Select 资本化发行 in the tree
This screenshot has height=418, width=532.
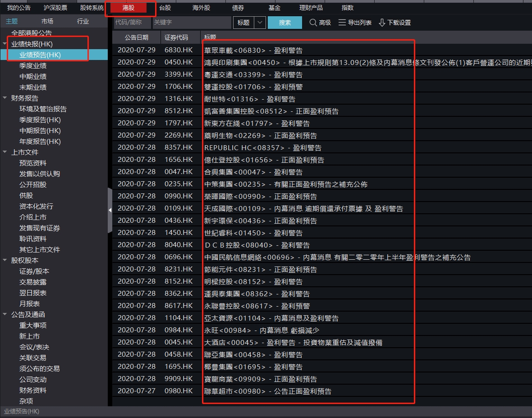[x=37, y=206]
